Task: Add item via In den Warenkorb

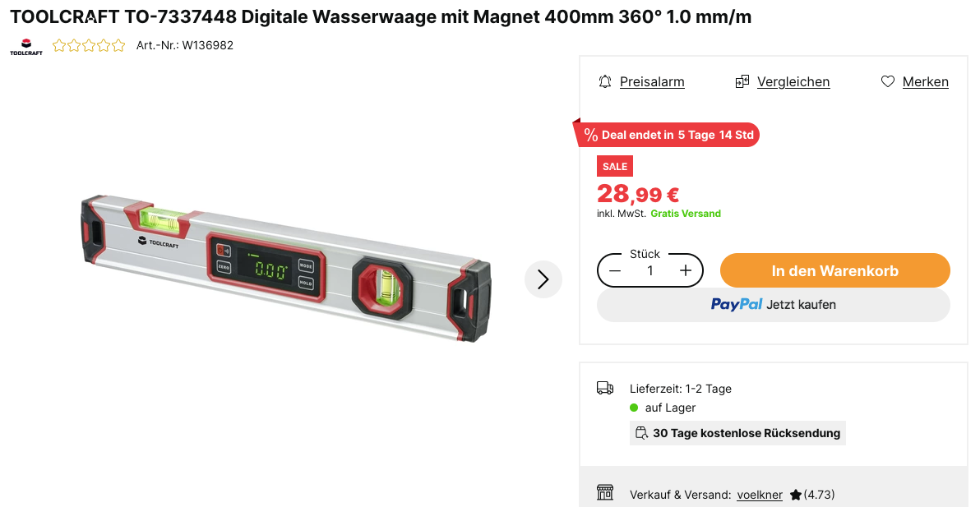Action: (x=835, y=270)
